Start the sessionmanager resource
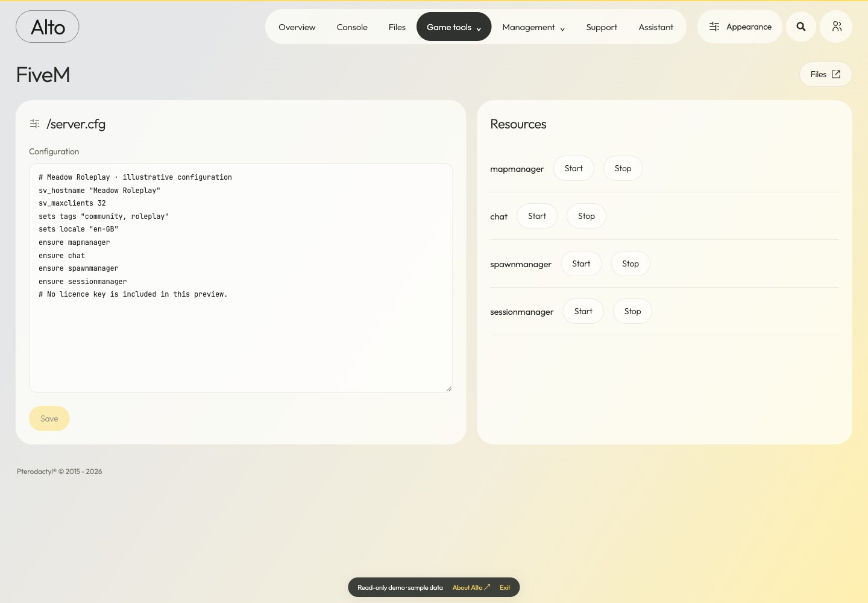The height and width of the screenshot is (603, 868). tap(583, 311)
